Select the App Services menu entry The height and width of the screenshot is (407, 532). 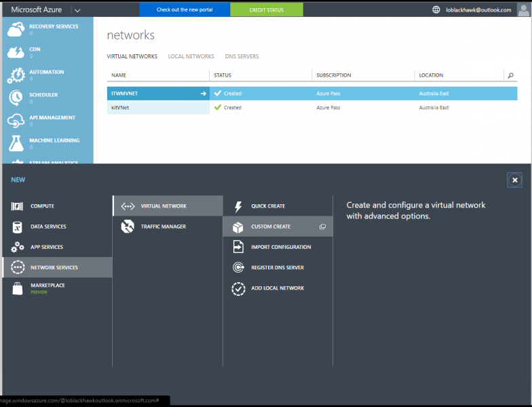57,247
